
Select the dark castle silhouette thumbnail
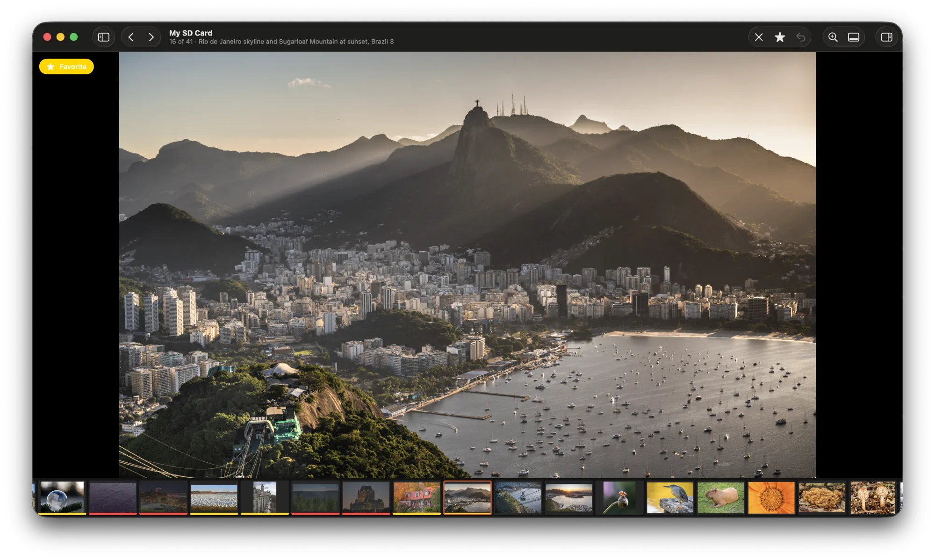click(366, 498)
